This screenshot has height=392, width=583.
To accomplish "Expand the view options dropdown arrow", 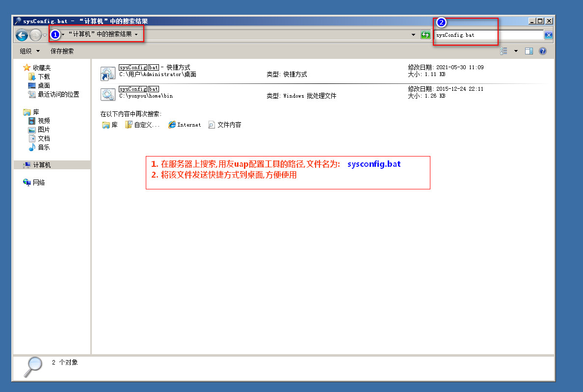I will click(516, 51).
